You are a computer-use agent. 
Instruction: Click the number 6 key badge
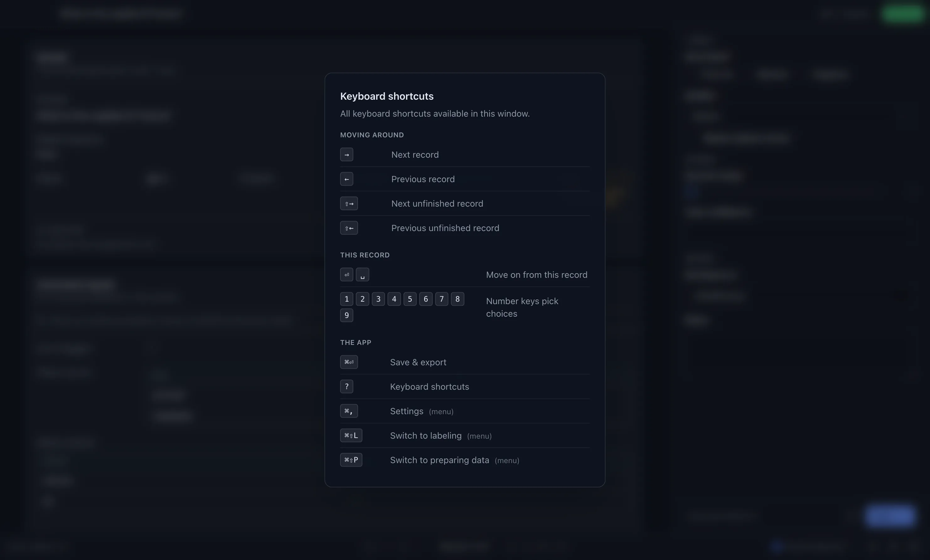click(x=426, y=299)
